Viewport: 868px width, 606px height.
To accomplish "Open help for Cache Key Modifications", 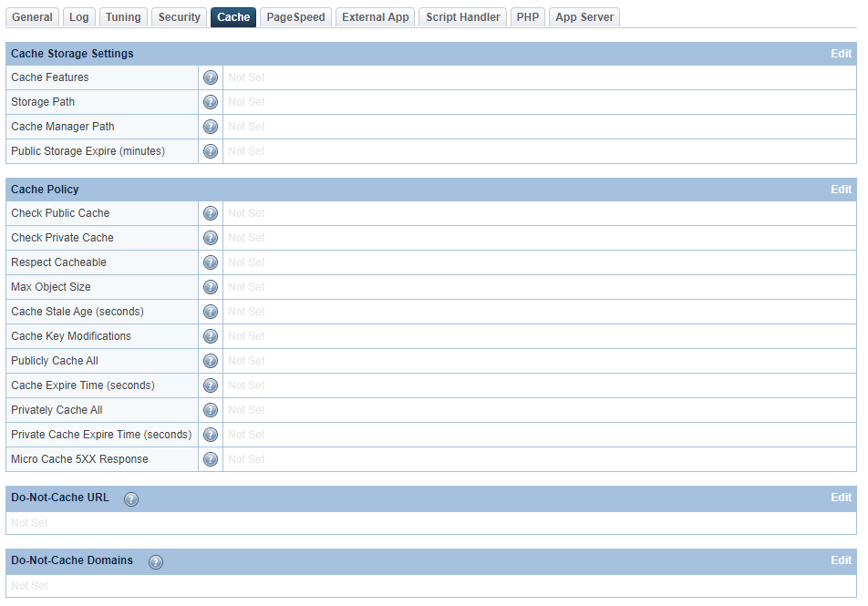I will click(x=211, y=335).
